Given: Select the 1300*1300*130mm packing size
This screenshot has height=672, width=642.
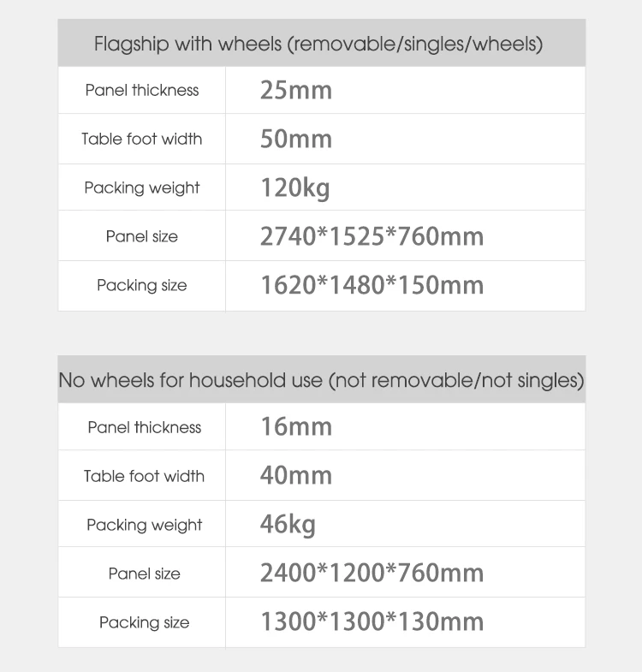Looking at the screenshot, I should click(372, 621).
